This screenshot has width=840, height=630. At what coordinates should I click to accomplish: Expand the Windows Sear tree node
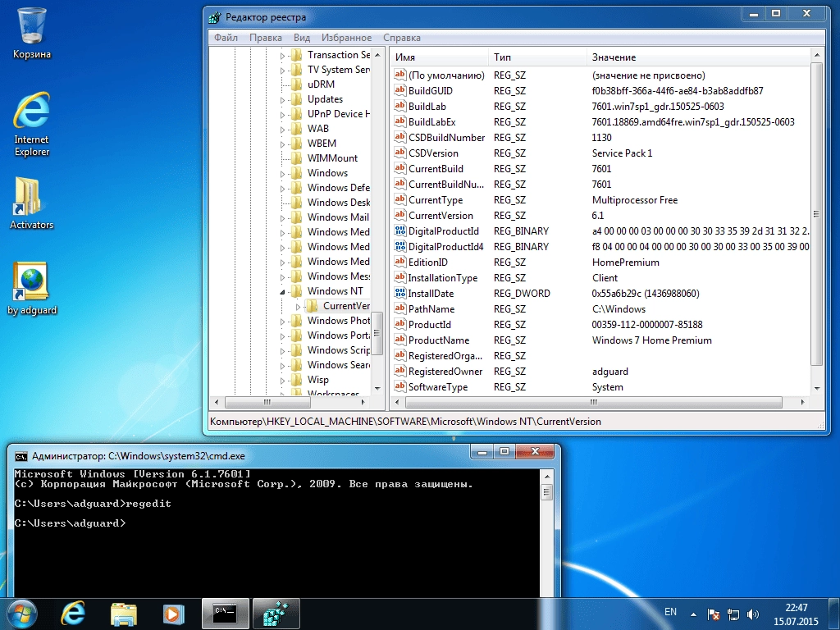pyautogui.click(x=282, y=366)
